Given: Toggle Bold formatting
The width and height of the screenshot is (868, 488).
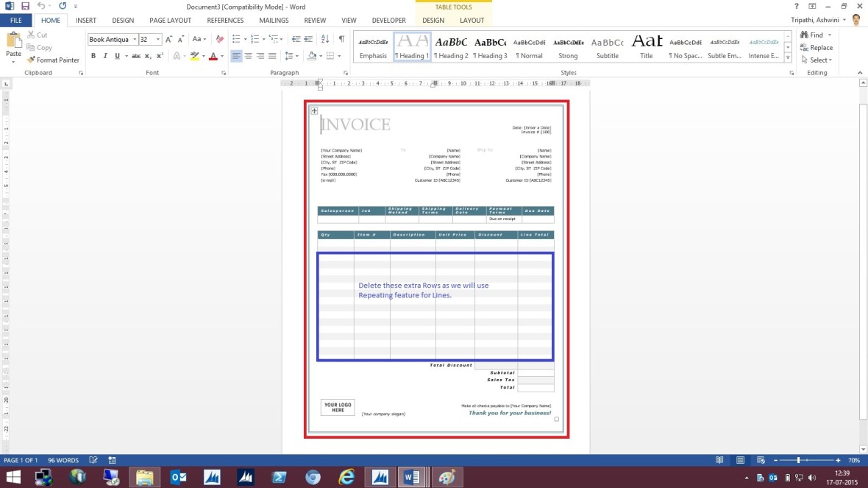Looking at the screenshot, I should [93, 55].
